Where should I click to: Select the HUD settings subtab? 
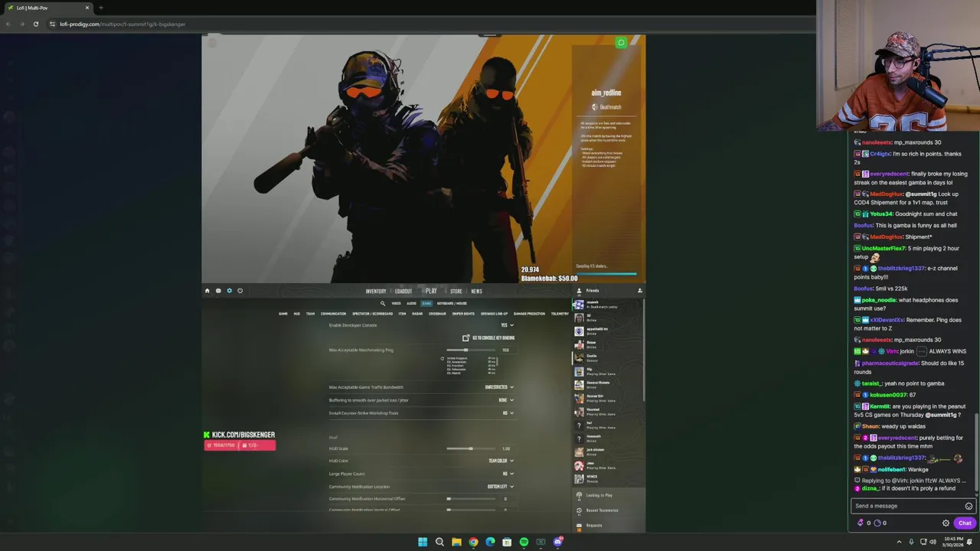297,314
